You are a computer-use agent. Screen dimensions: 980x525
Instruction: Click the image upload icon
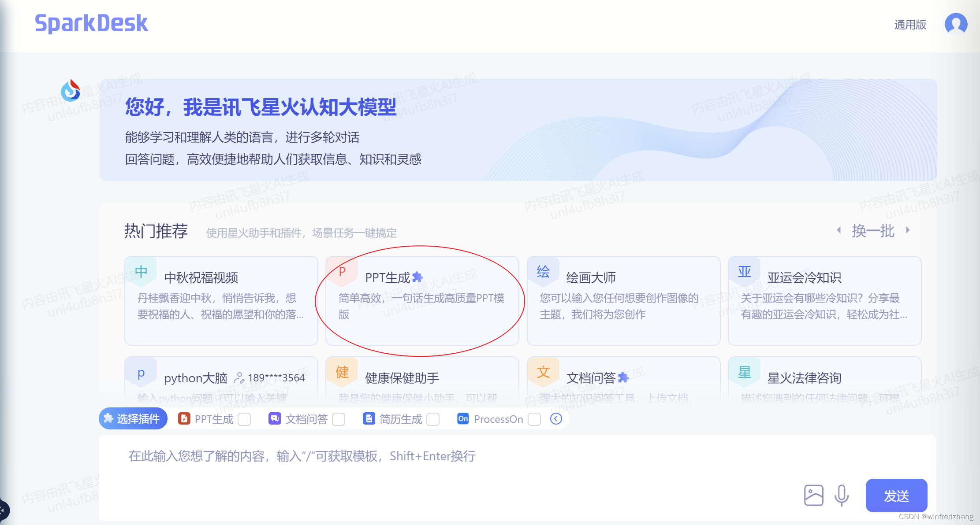(814, 495)
